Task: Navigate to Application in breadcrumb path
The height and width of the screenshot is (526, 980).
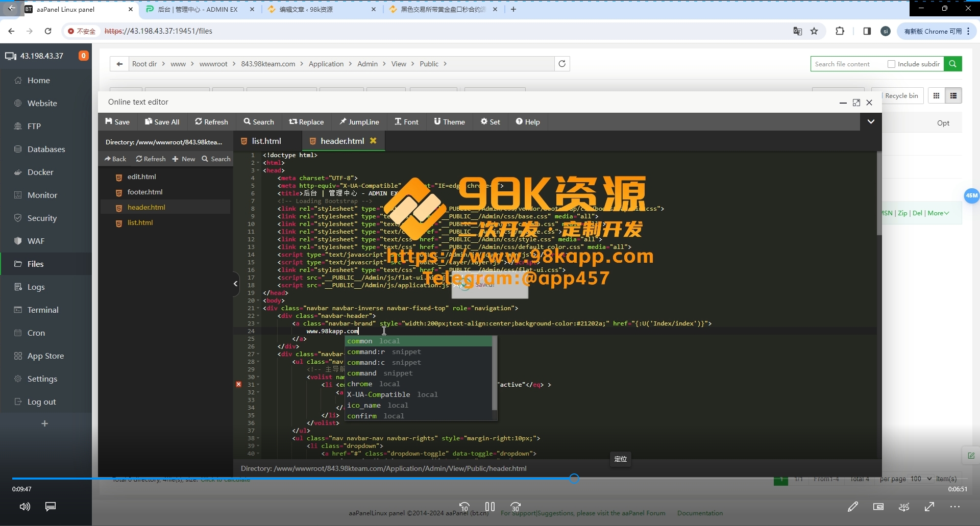Action: [x=326, y=64]
